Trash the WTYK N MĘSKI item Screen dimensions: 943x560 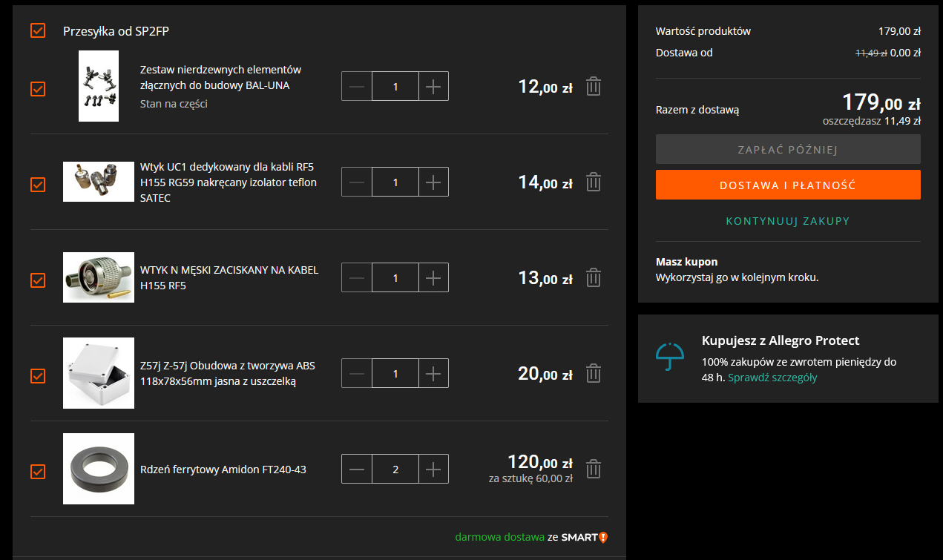(x=594, y=277)
